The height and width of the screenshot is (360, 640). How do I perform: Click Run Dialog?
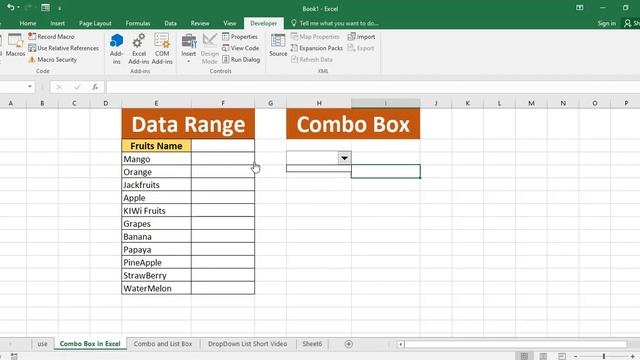(x=241, y=59)
